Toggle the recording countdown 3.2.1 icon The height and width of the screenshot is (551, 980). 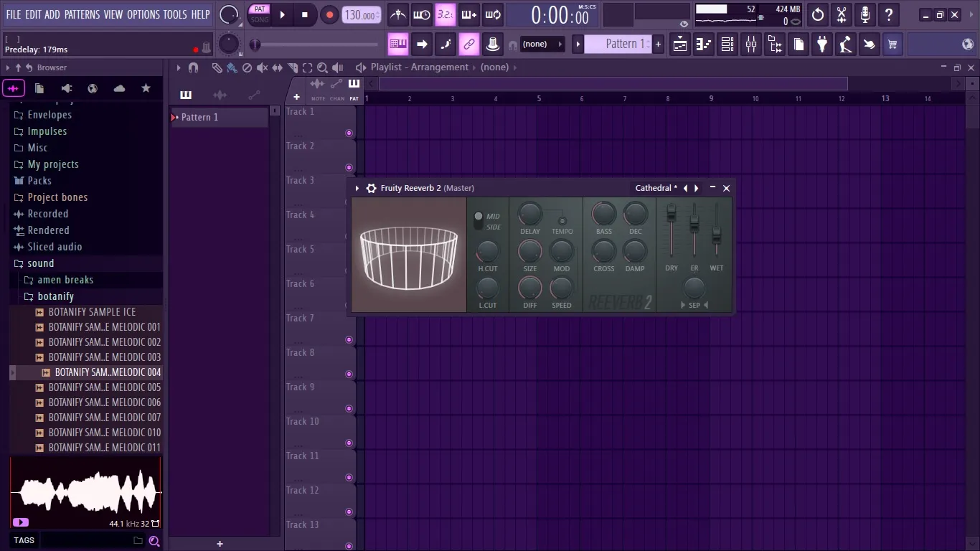coord(446,14)
